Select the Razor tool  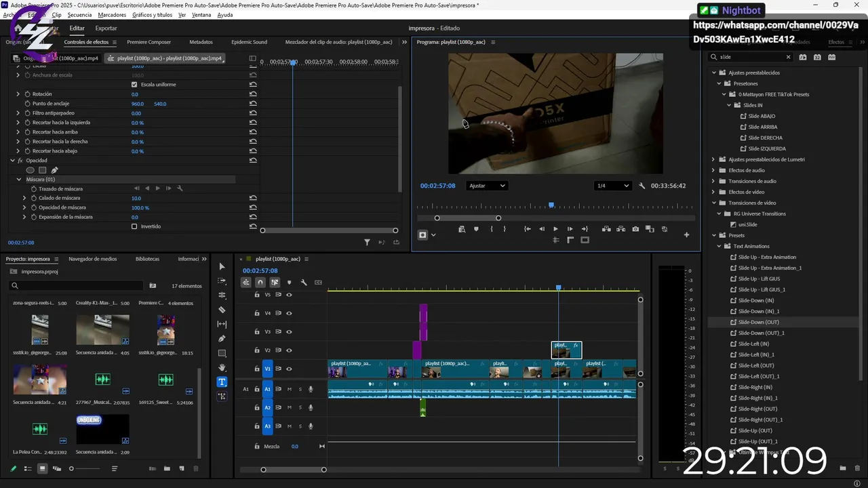tap(222, 310)
